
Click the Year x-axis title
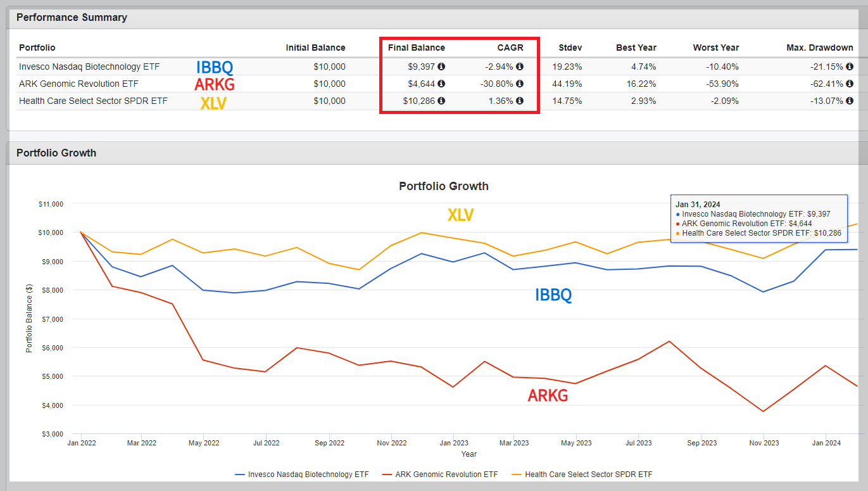coord(469,454)
